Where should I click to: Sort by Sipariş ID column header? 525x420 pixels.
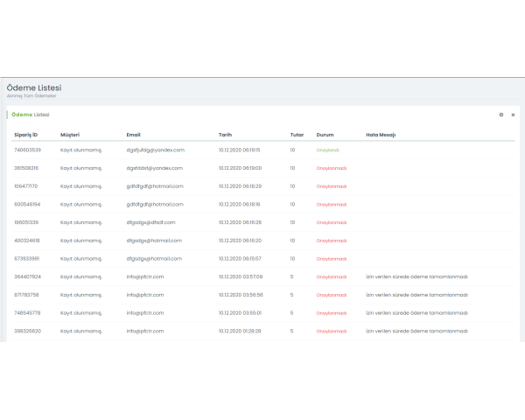[x=26, y=135]
